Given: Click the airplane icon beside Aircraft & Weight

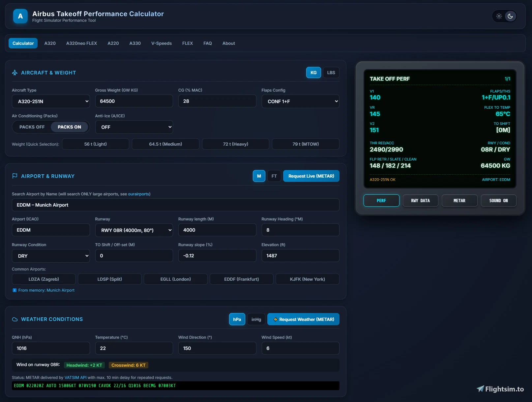Looking at the screenshot, I should (x=15, y=72).
